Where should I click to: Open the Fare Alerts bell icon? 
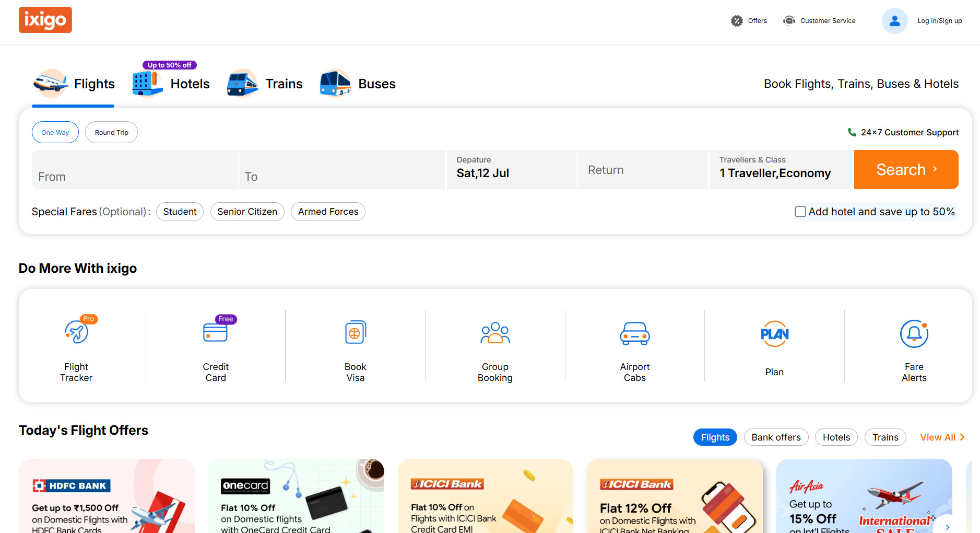(914, 334)
